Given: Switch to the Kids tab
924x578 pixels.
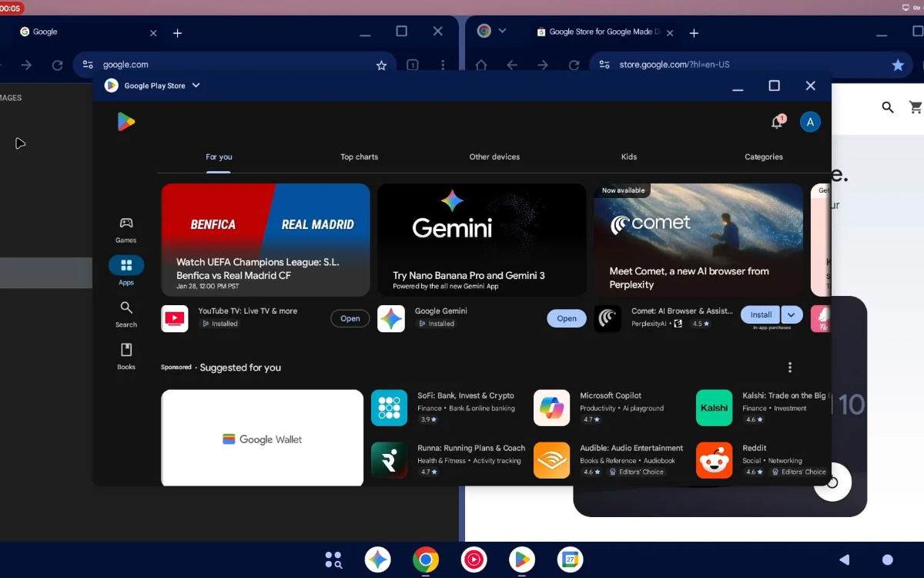Looking at the screenshot, I should point(628,156).
